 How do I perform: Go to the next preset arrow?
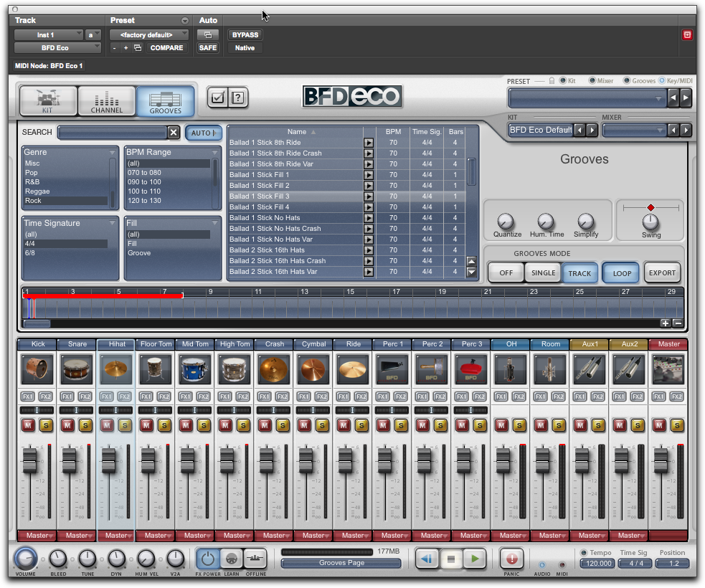click(686, 98)
